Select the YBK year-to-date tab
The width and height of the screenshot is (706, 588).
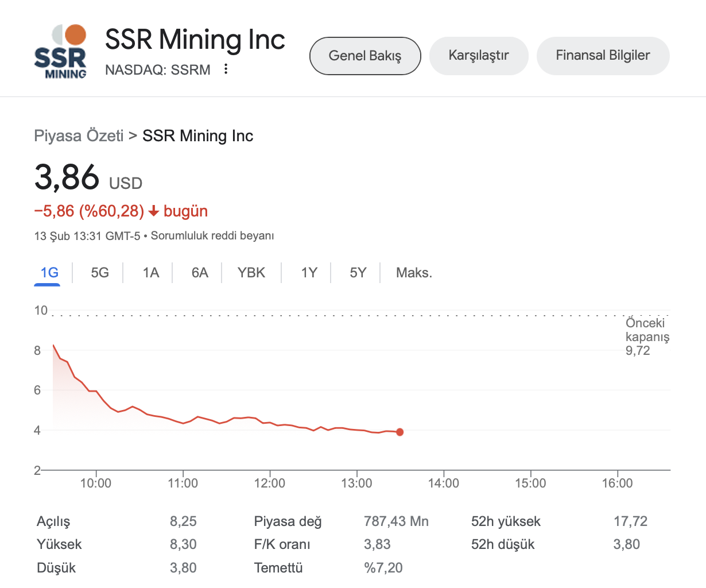pos(251,273)
